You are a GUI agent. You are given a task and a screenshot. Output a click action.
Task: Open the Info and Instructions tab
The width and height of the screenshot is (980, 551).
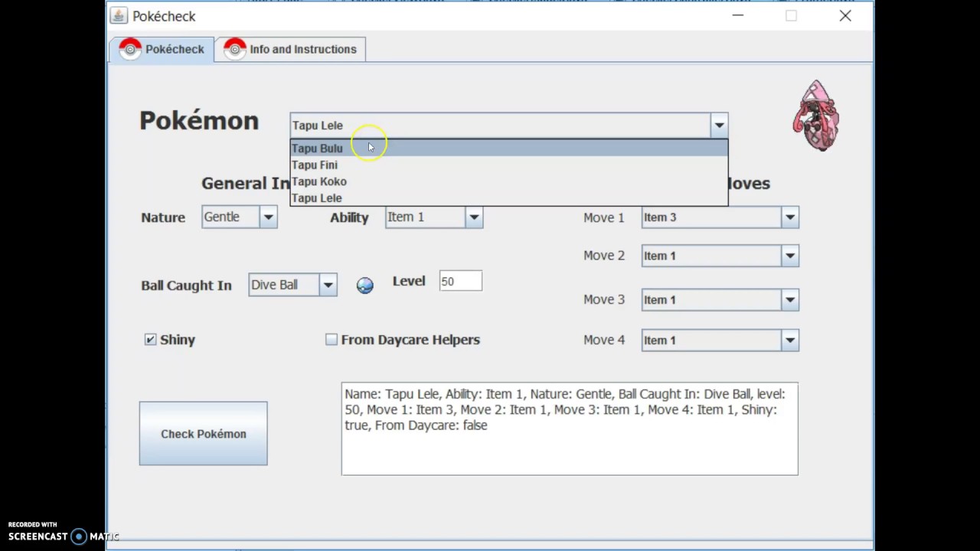[x=290, y=49]
